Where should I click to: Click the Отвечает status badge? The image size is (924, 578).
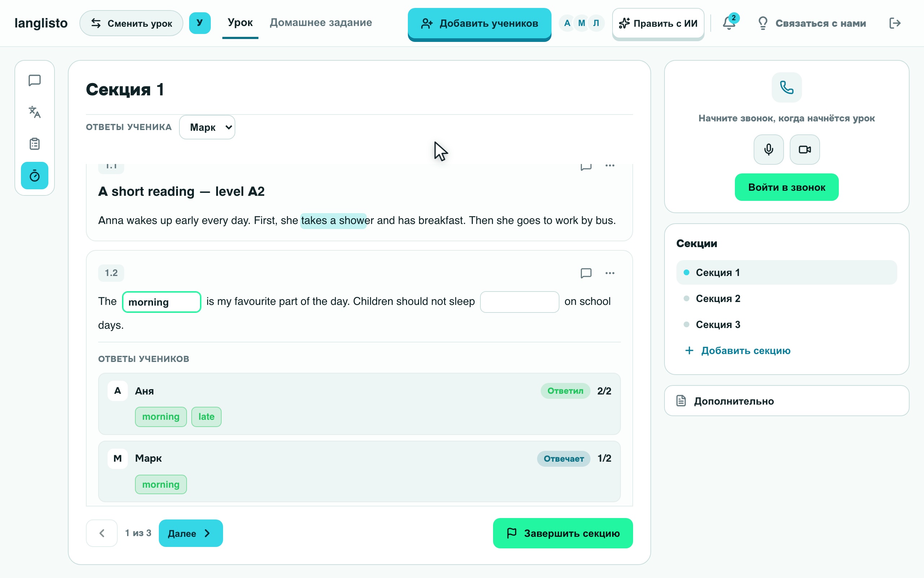click(563, 458)
